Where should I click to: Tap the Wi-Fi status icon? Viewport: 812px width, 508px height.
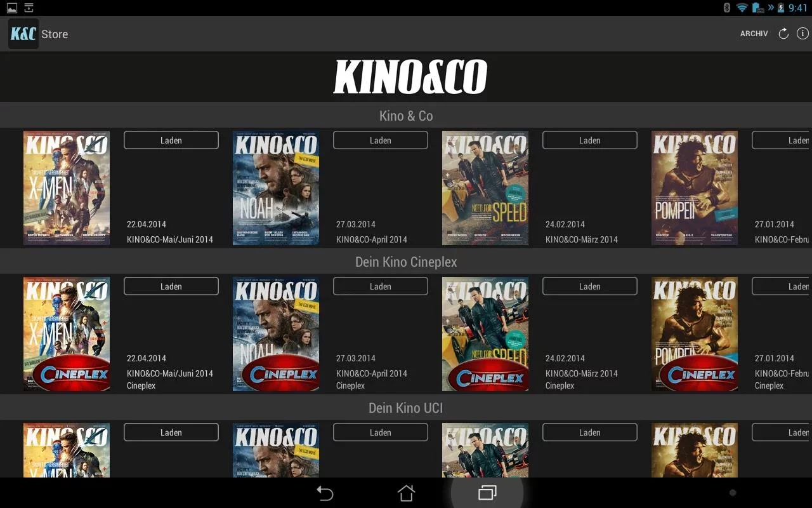tap(742, 8)
